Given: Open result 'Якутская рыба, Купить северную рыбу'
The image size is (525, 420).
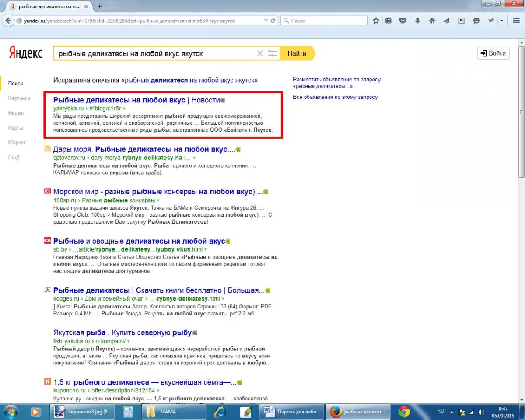Looking at the screenshot, I should tap(122, 333).
